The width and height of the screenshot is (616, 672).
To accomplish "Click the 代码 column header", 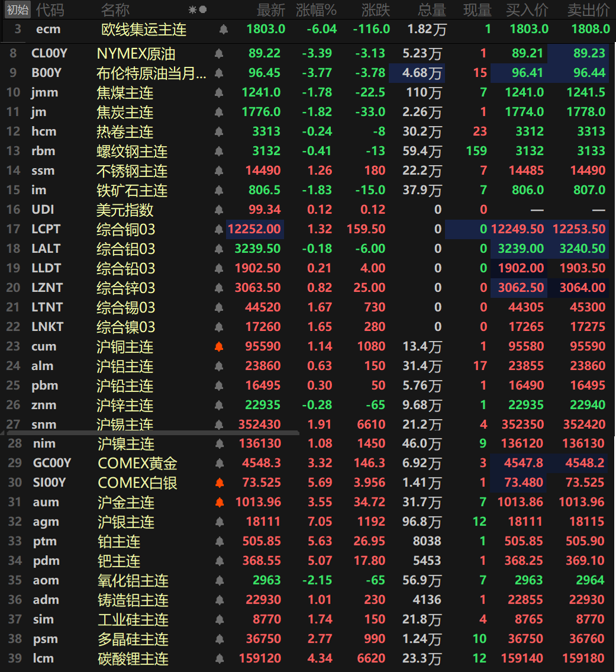I will click(x=50, y=10).
